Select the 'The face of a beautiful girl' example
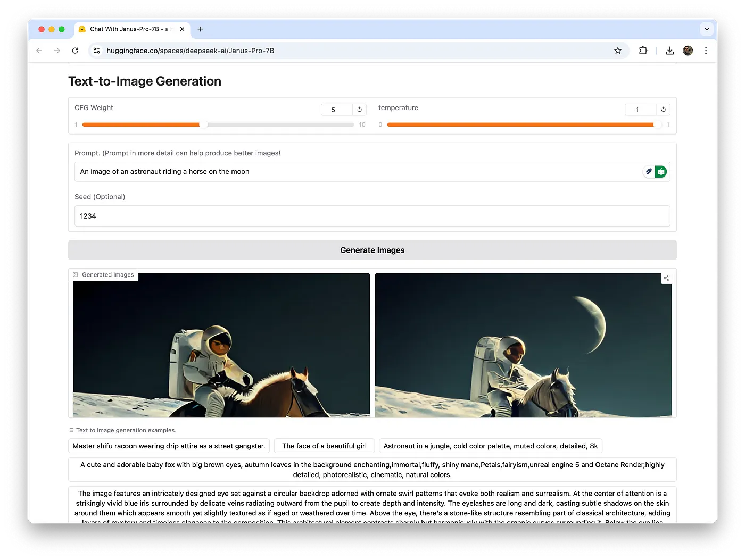745x560 pixels. (x=324, y=446)
